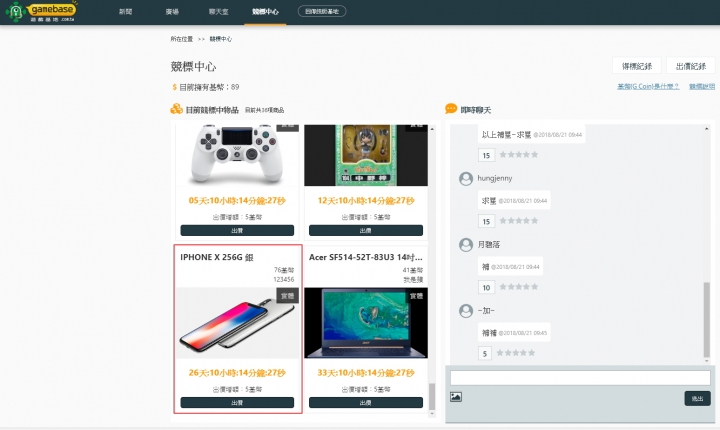Click the auction list scrollbar thumb

(x=432, y=396)
